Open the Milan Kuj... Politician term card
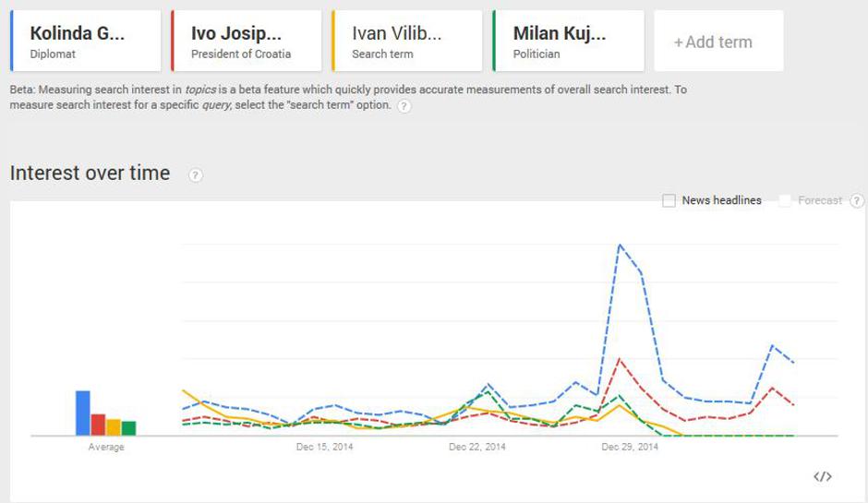 click(568, 42)
